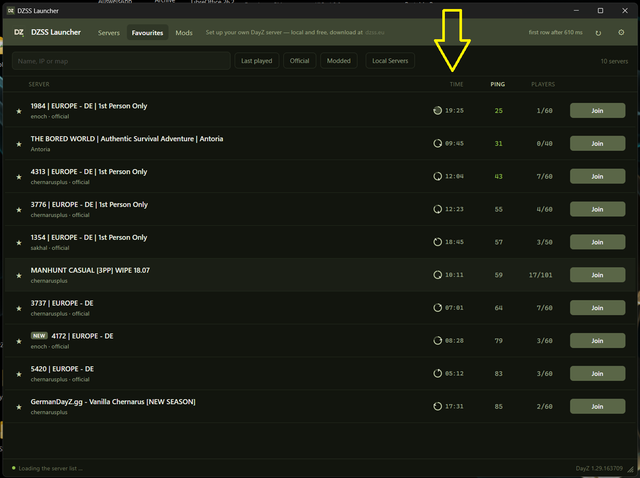The image size is (640, 478).
Task: Focus the Name, IP or map search field
Action: [x=121, y=61]
